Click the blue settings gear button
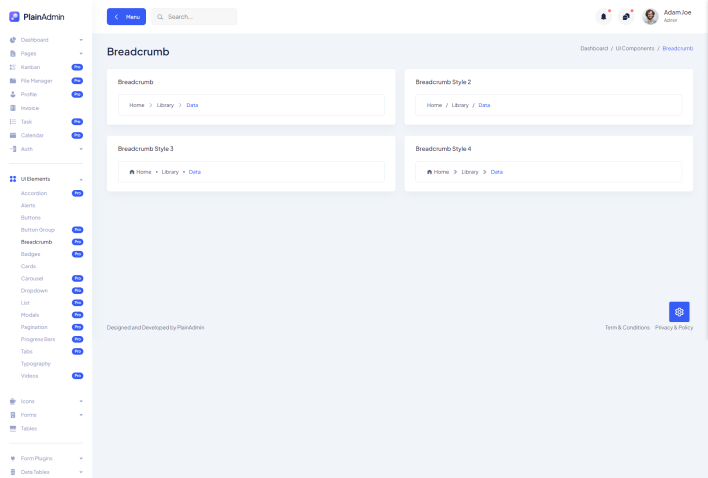708x478 pixels. pyautogui.click(x=679, y=312)
